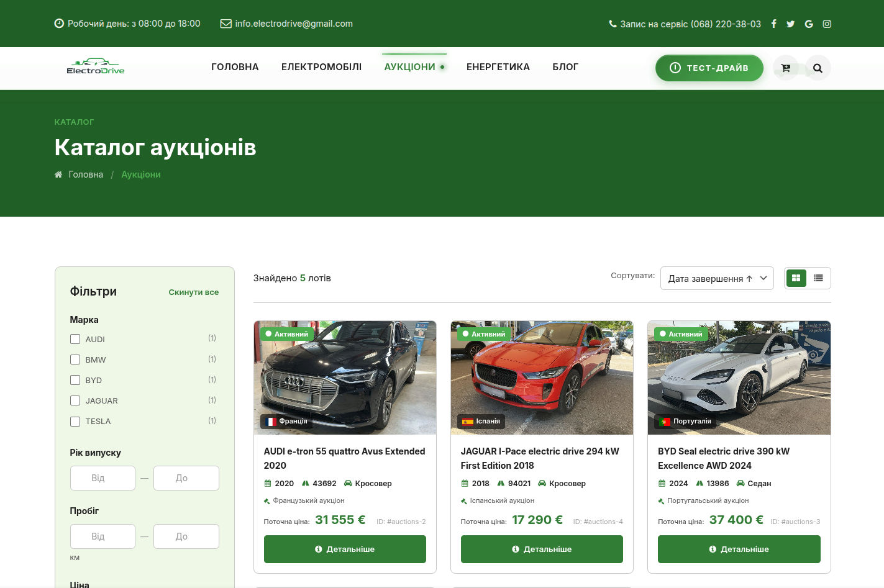This screenshot has width=884, height=588.
Task: Focus the Рік випуску Від input
Action: [x=103, y=478]
